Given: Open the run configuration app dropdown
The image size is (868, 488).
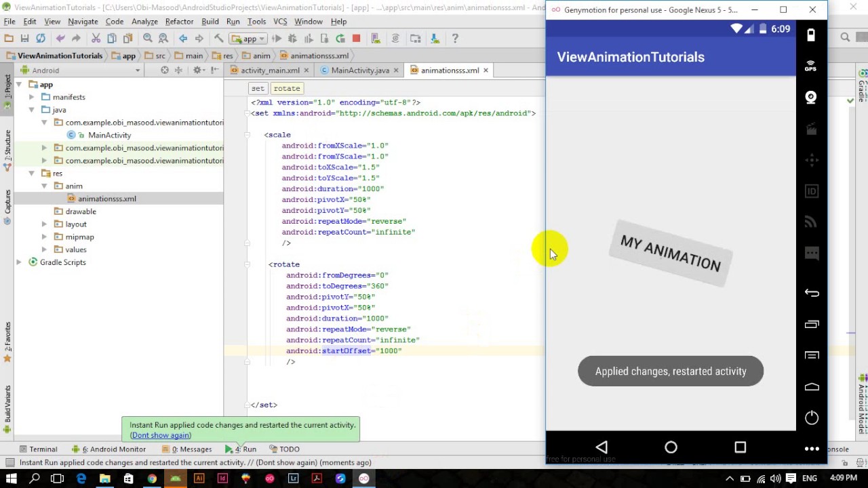Looking at the screenshot, I should click(x=248, y=39).
